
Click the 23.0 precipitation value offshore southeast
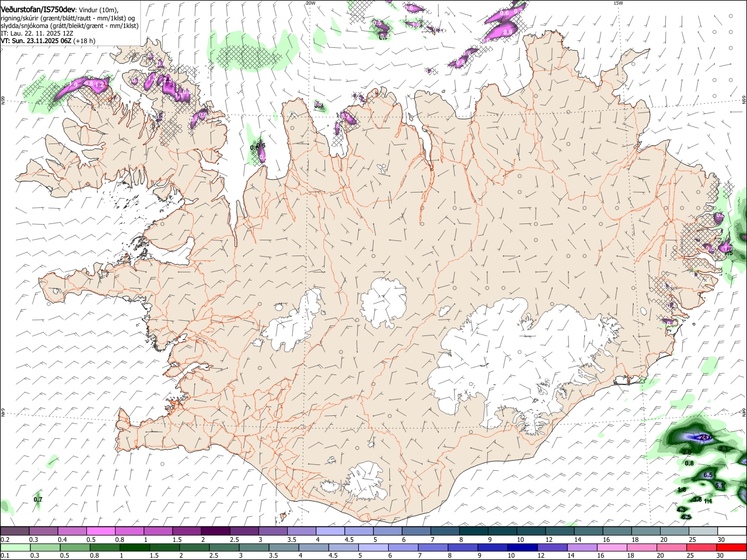[706, 437]
